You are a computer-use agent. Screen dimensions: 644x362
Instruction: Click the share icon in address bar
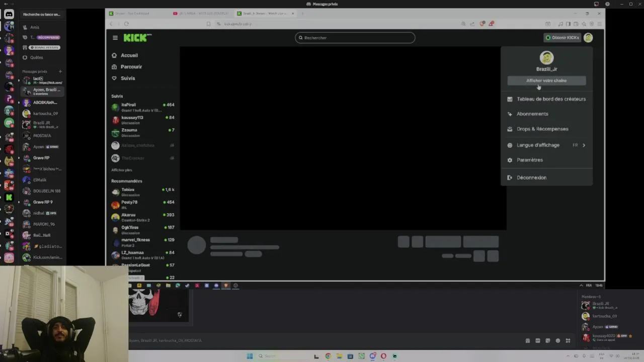(472, 24)
